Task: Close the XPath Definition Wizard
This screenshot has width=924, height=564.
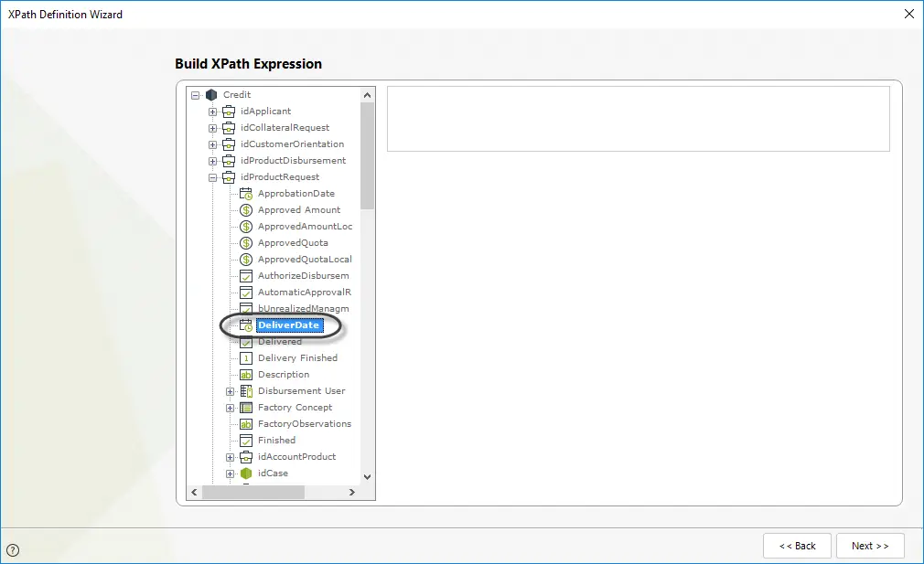Action: tap(909, 14)
